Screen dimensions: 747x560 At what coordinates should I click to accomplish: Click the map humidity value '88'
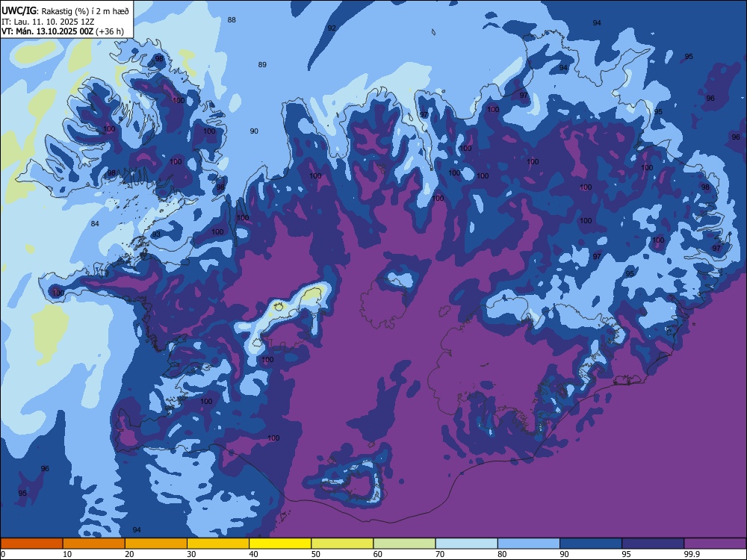point(232,20)
